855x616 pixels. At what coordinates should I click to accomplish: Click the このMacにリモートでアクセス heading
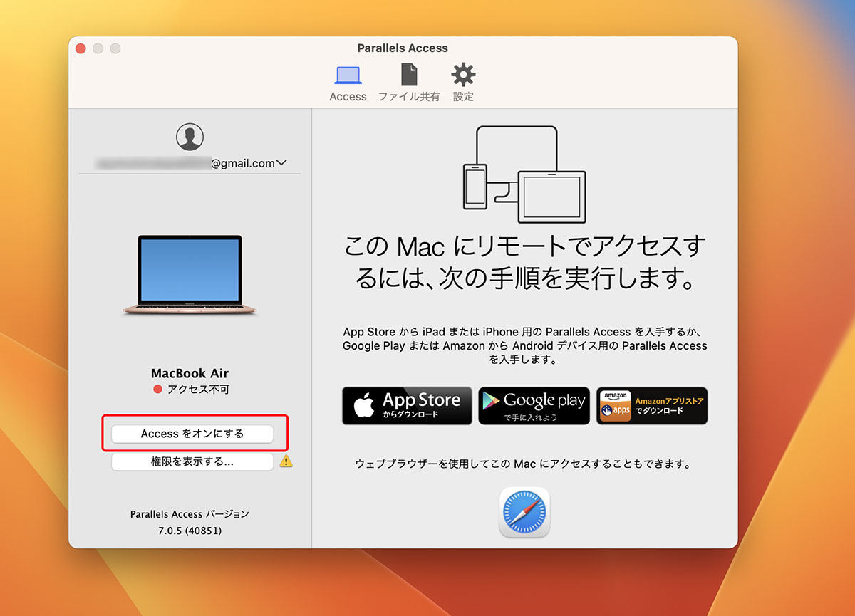click(524, 262)
